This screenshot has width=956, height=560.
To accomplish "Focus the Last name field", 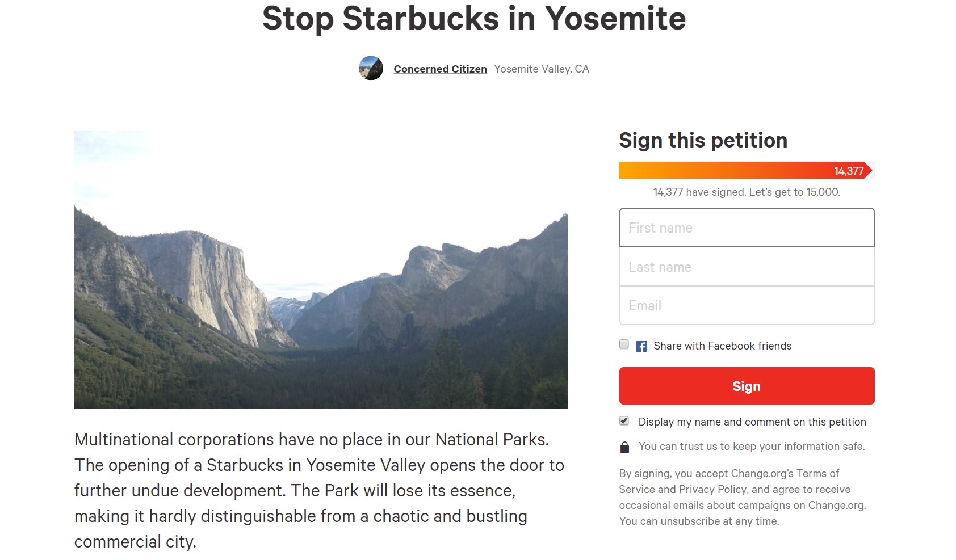I will [747, 267].
